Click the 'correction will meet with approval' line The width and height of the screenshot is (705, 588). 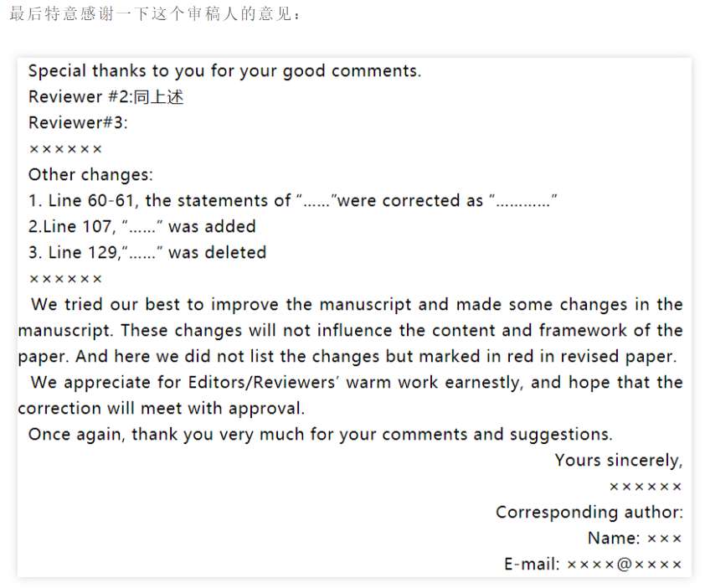(162, 409)
